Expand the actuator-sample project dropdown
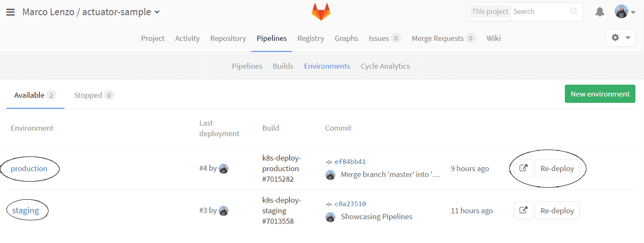Image resolution: width=644 pixels, height=243 pixels. click(157, 12)
